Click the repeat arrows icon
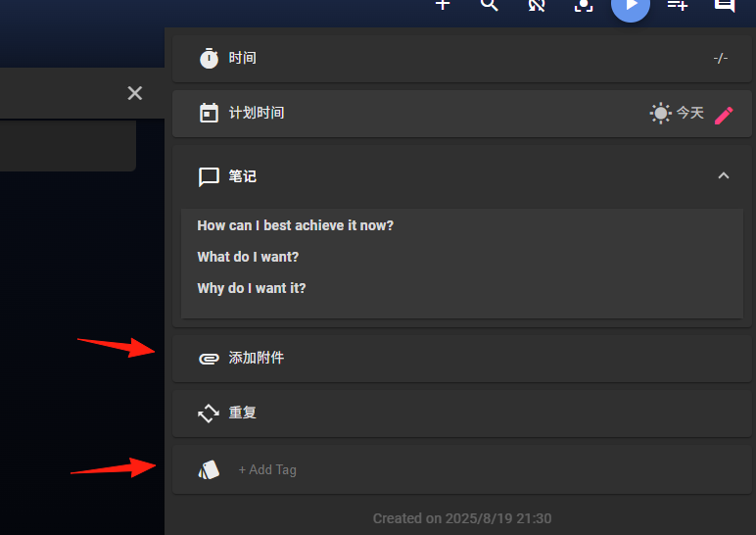The image size is (756, 535). [209, 413]
